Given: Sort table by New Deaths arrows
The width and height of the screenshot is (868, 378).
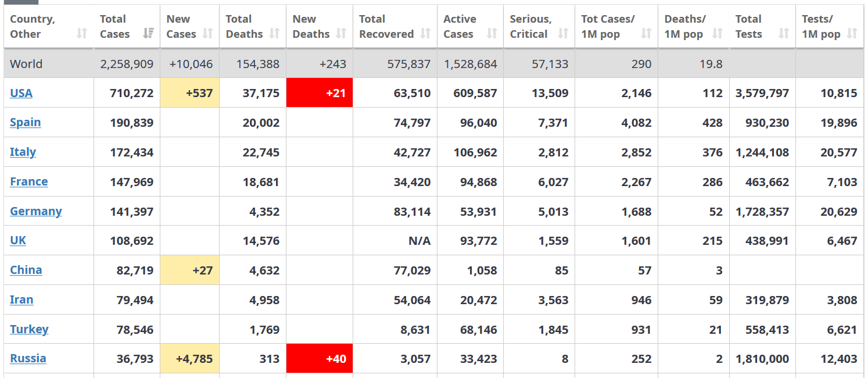Looking at the screenshot, I should tap(341, 34).
